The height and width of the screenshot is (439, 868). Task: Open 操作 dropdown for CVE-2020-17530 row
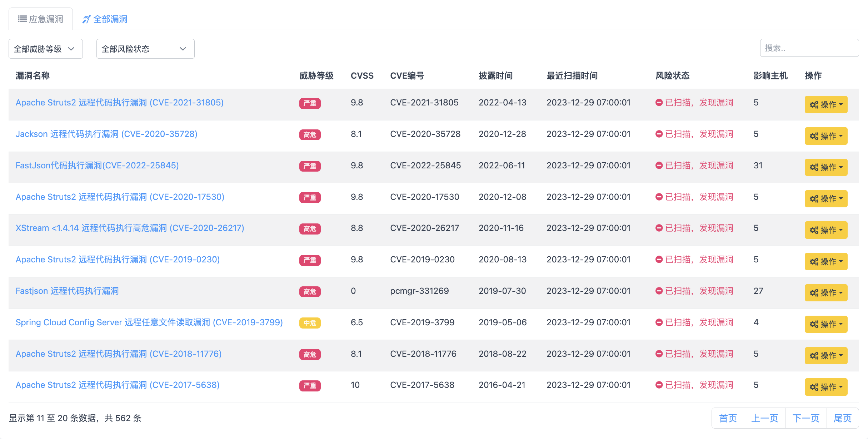(x=825, y=199)
